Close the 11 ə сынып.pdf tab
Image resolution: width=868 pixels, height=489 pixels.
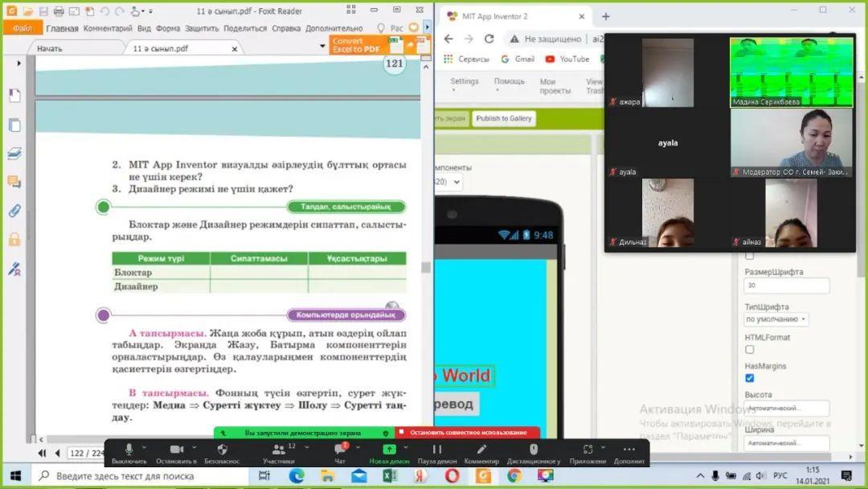[234, 49]
